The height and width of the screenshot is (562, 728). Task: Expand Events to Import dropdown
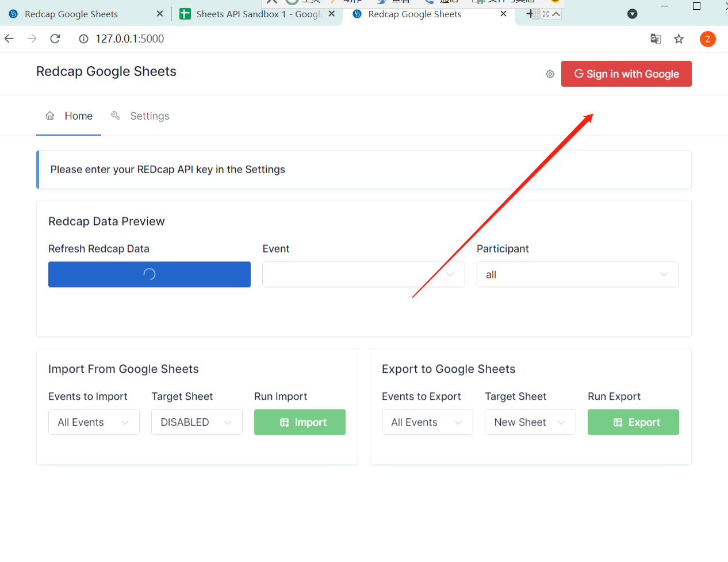coord(94,422)
